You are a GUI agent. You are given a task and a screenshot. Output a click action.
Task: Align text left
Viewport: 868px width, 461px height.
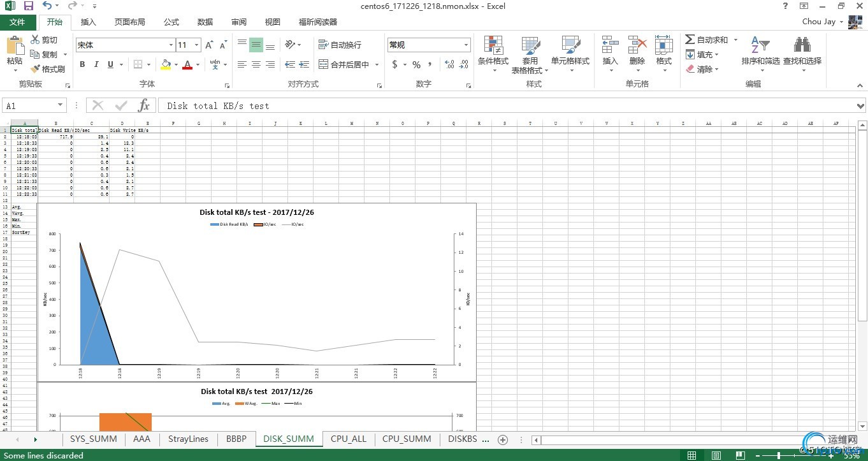[242, 64]
